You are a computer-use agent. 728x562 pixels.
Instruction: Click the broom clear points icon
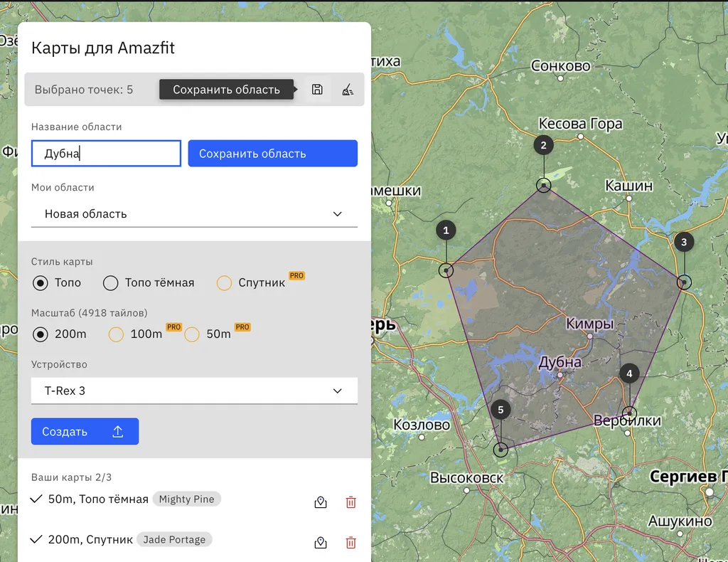tap(348, 89)
